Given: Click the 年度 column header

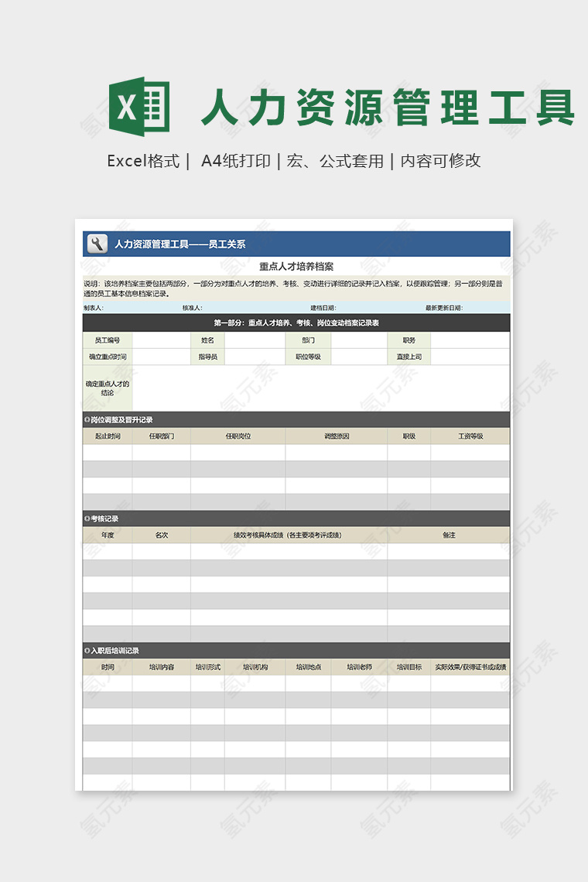Looking at the screenshot, I should (x=108, y=535).
